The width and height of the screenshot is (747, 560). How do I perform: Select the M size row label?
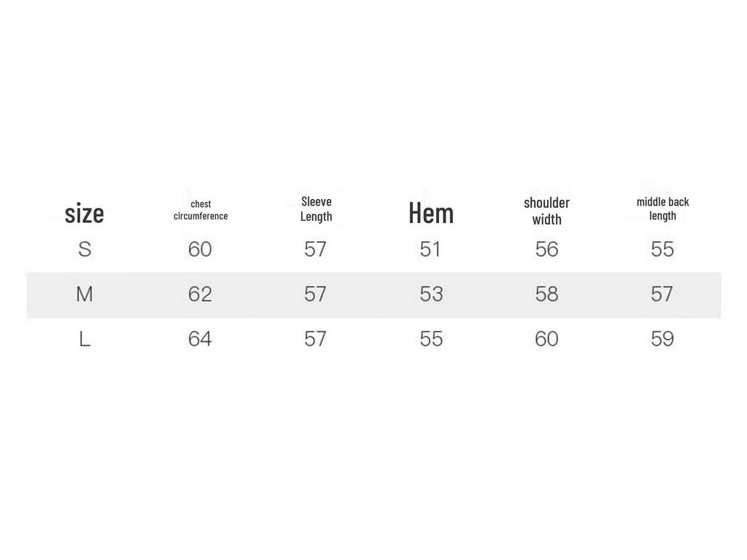pyautogui.click(x=85, y=295)
